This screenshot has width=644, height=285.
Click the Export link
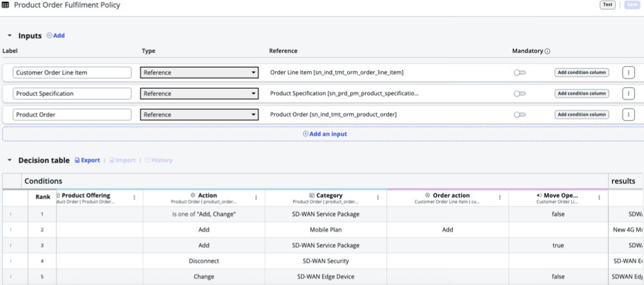coord(87,160)
